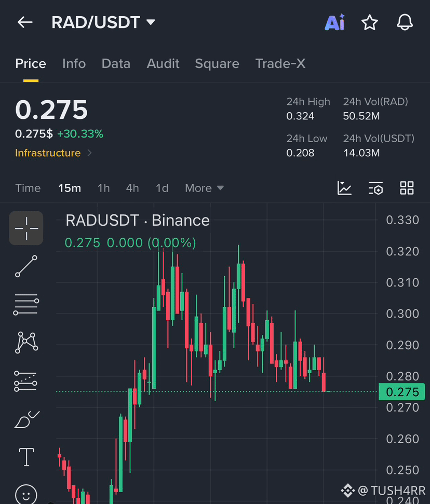Image resolution: width=430 pixels, height=504 pixels.
Task: Open chart settings icon with gear
Action: [375, 188]
